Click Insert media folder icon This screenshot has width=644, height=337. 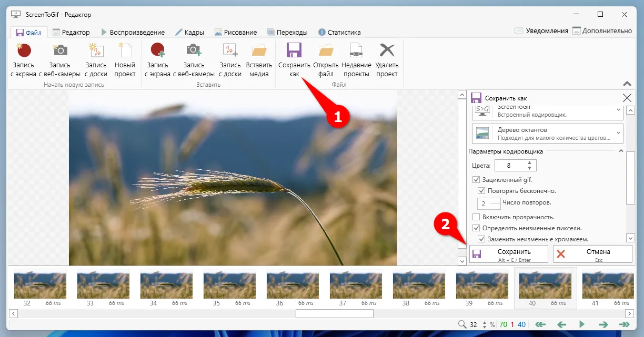(x=259, y=50)
